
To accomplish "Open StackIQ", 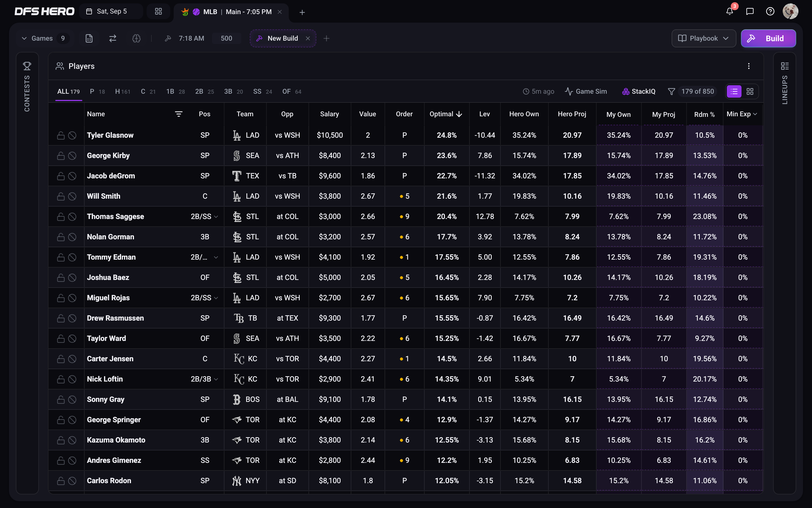I will point(639,91).
